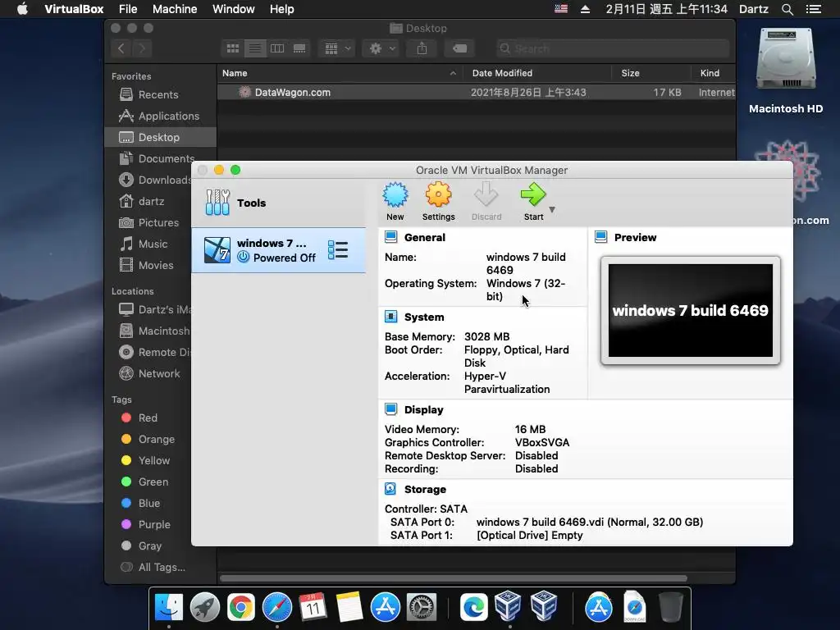Go back in Finder window
This screenshot has height=630, width=840.
(121, 48)
